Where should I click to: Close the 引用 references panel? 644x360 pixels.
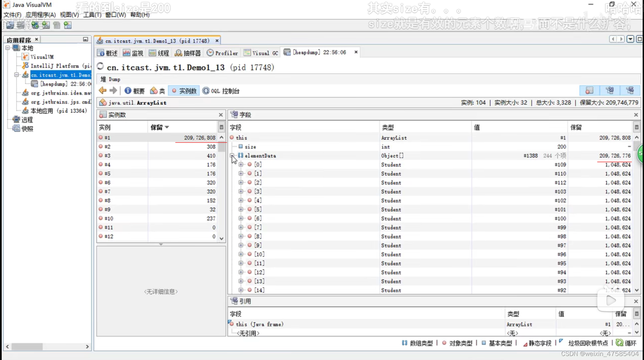point(636,301)
